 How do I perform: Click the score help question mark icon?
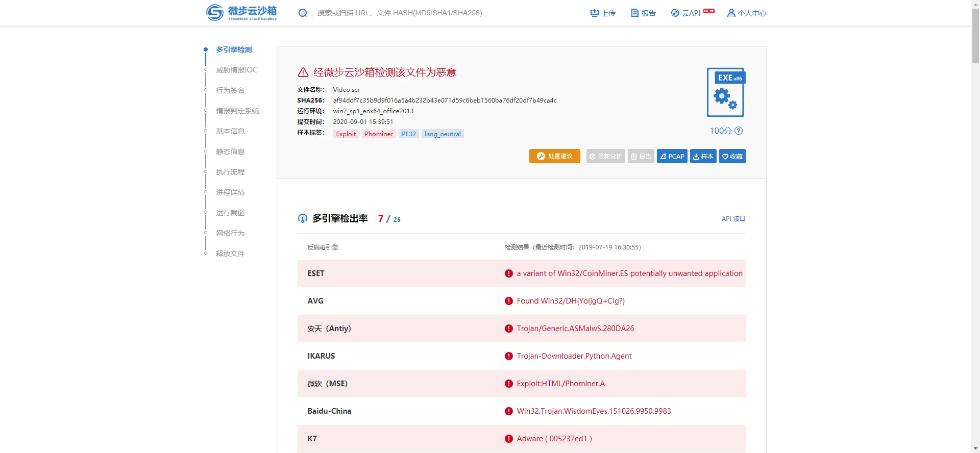coord(739,131)
